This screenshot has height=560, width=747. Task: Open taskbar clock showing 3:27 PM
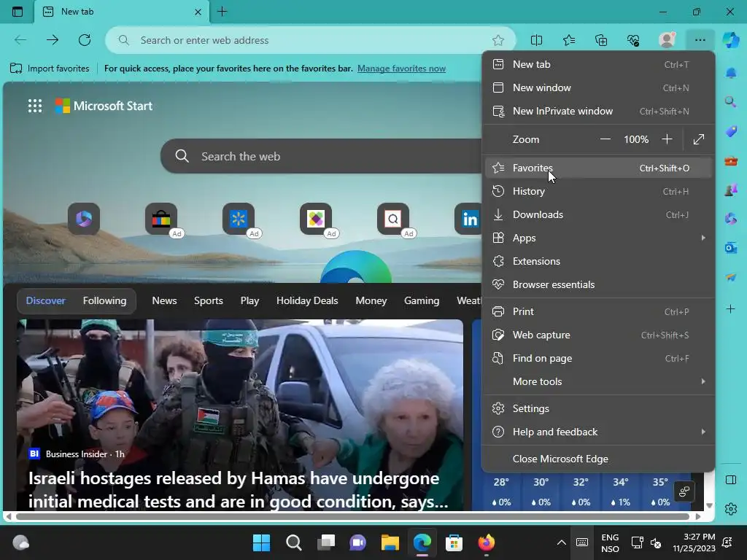point(694,542)
